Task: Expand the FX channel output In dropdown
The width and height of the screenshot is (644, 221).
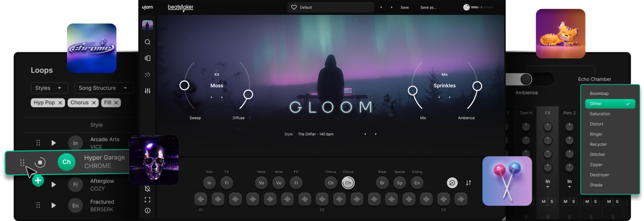Action: pos(548,183)
